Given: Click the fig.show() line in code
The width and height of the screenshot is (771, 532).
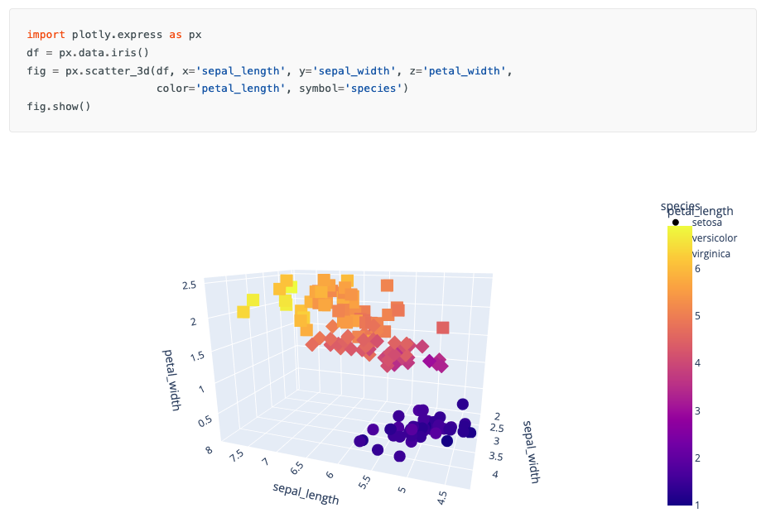Looking at the screenshot, I should click(59, 107).
